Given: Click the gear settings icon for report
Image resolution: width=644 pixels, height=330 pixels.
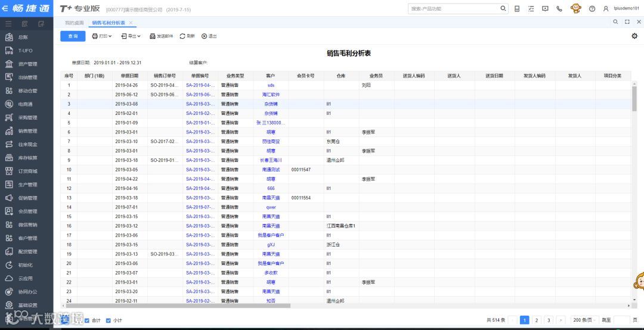Looking at the screenshot, I should [634, 36].
